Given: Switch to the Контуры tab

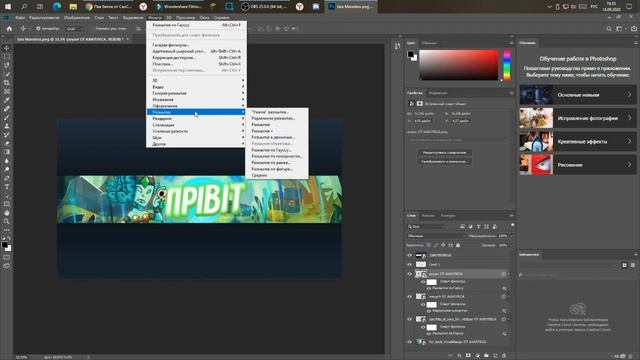Looking at the screenshot, I should tap(448, 216).
